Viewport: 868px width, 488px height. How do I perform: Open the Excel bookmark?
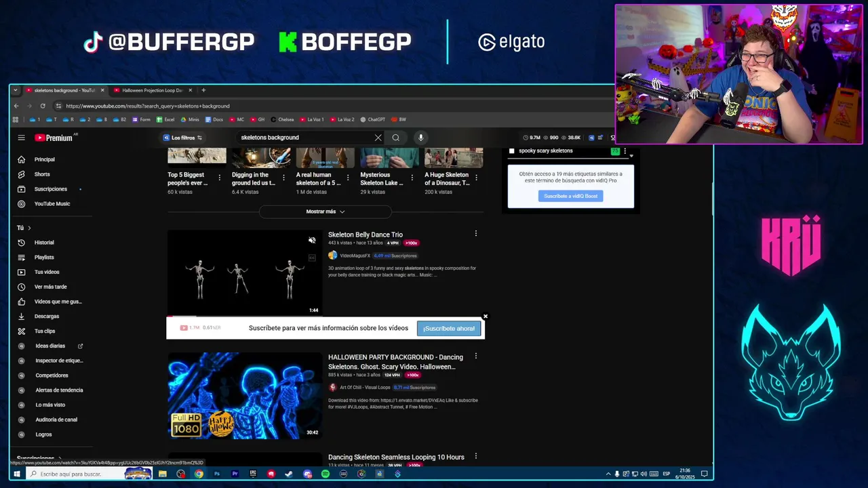pos(165,119)
